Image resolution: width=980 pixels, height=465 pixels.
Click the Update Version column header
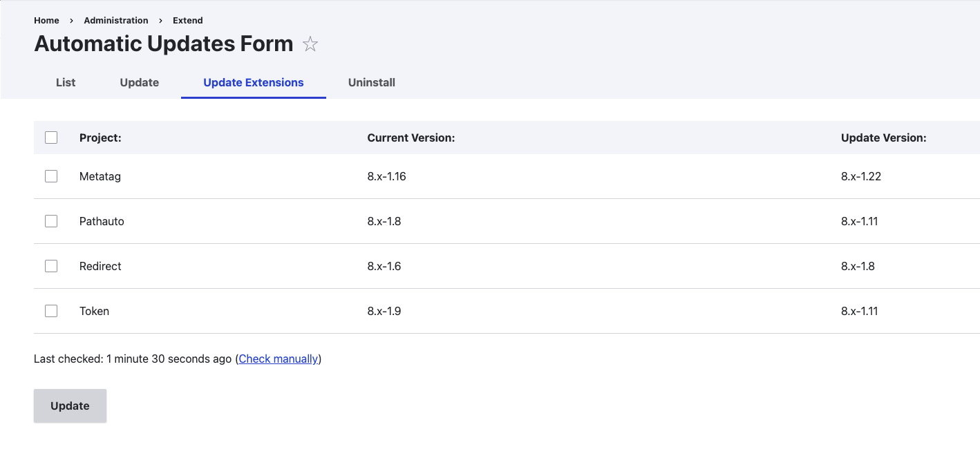tap(884, 137)
